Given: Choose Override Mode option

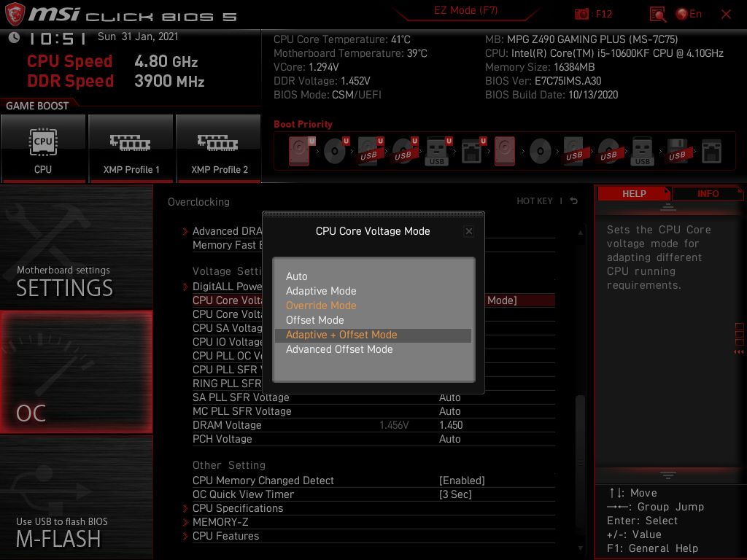Looking at the screenshot, I should [x=373, y=306].
